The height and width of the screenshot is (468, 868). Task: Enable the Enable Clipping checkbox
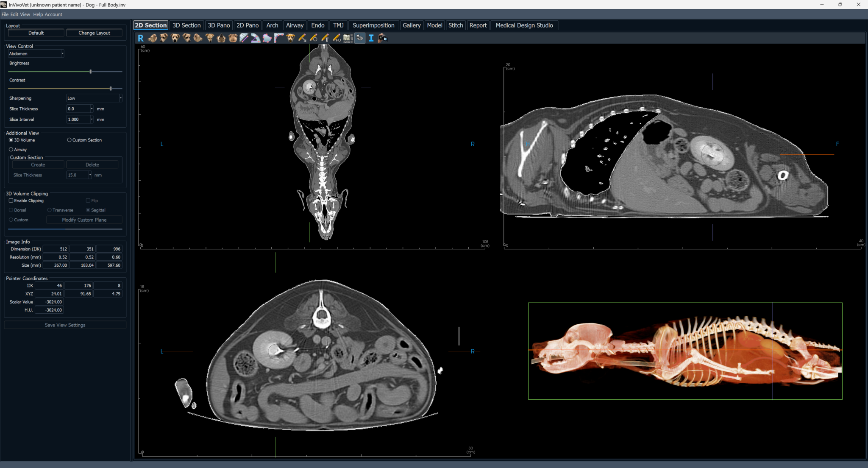point(11,201)
